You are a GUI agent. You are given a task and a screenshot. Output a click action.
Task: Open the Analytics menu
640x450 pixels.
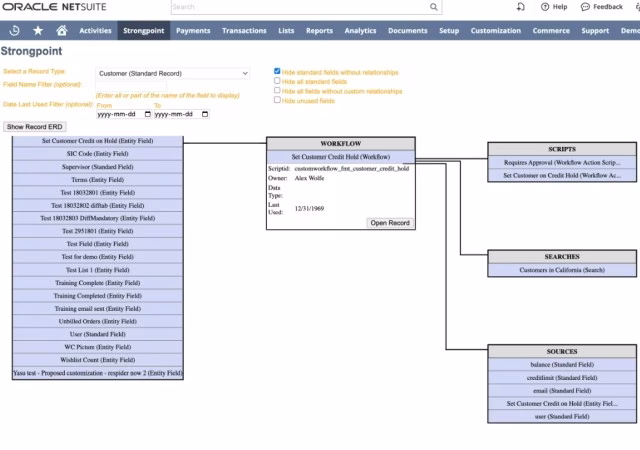[360, 31]
